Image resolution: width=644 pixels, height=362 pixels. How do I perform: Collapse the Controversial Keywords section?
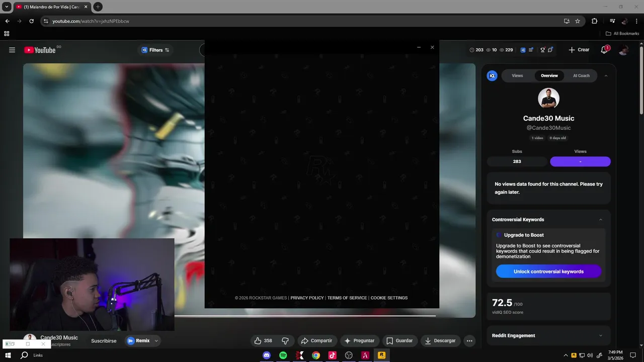[x=601, y=220]
